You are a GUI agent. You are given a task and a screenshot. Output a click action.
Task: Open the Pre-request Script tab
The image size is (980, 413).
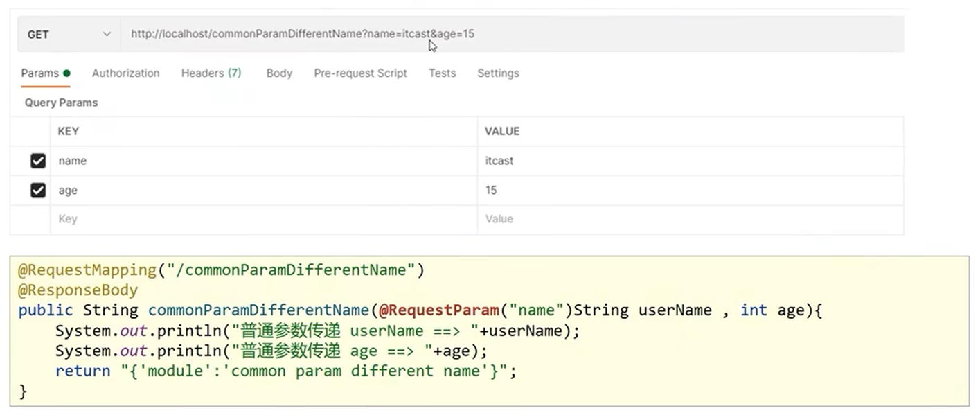point(360,73)
